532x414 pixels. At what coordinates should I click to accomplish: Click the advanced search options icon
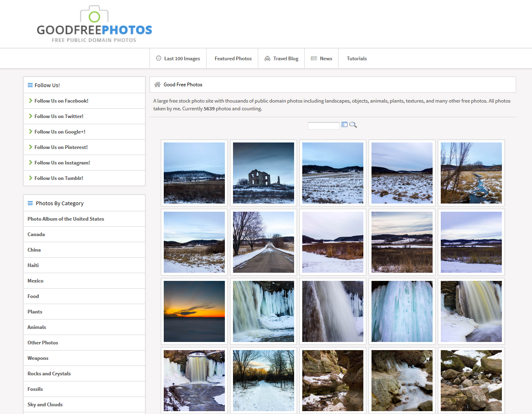click(344, 125)
